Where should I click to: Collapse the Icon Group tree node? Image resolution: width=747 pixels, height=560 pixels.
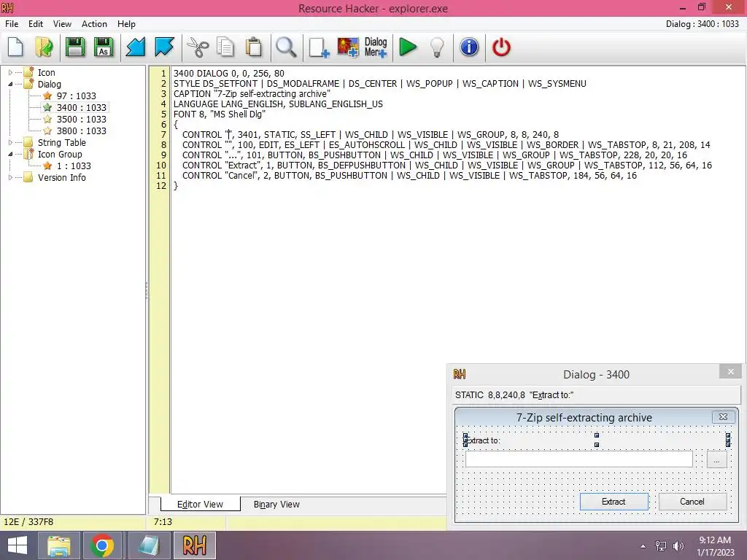point(10,154)
